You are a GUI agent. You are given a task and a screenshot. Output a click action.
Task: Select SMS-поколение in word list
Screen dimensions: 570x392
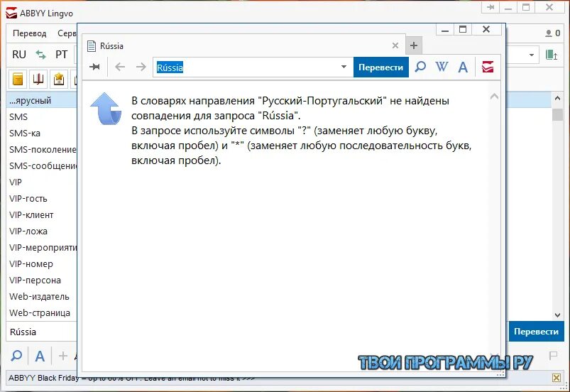click(42, 149)
